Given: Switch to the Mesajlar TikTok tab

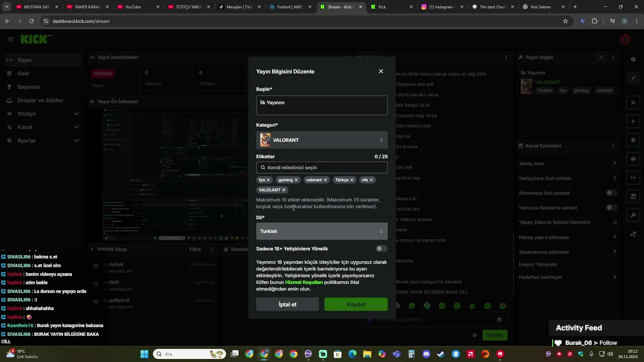Looking at the screenshot, I should coord(239,7).
